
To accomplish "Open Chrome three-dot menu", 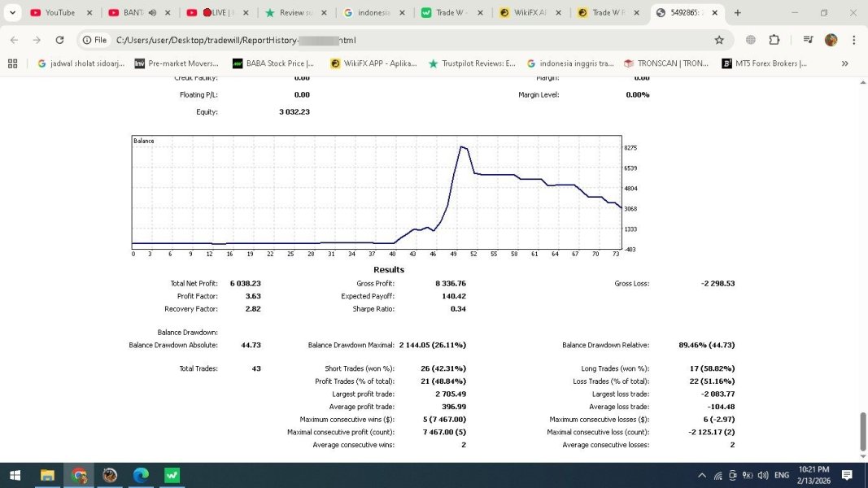I will 853,40.
